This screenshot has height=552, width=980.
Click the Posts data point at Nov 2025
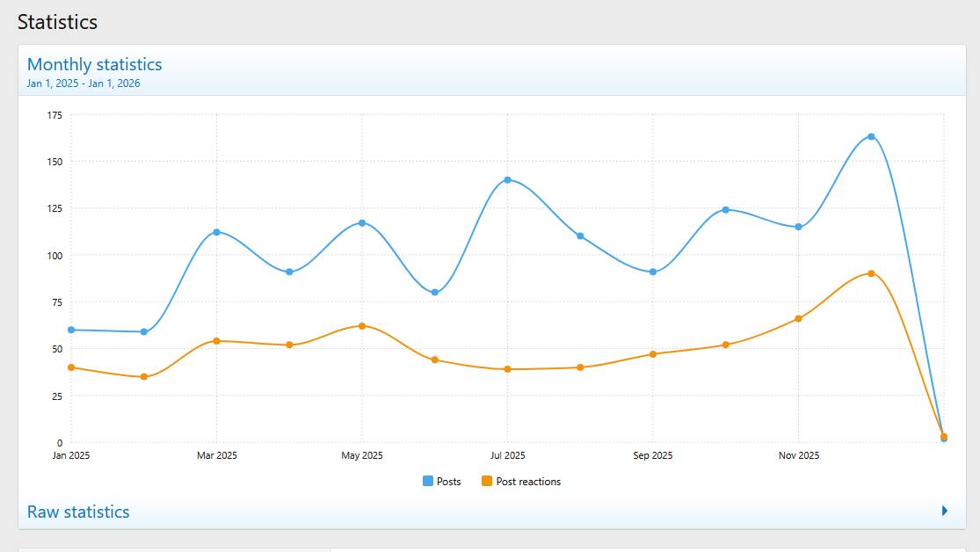pyautogui.click(x=798, y=227)
